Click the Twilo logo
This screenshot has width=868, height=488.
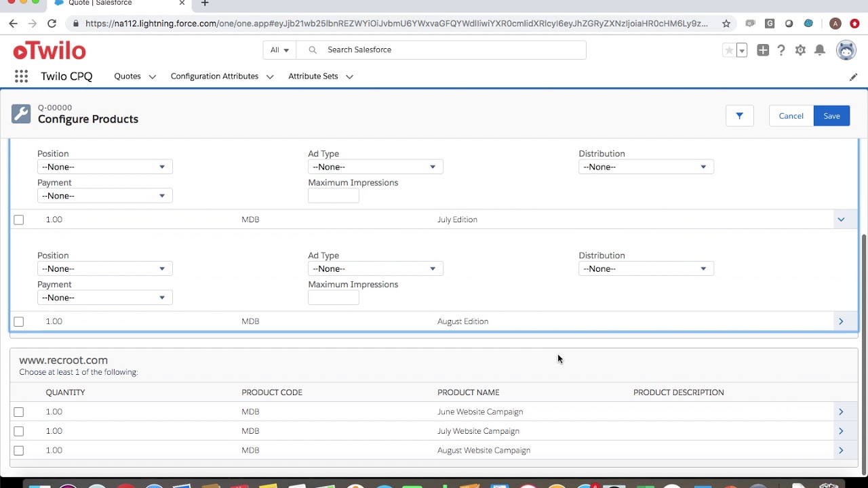click(x=50, y=51)
